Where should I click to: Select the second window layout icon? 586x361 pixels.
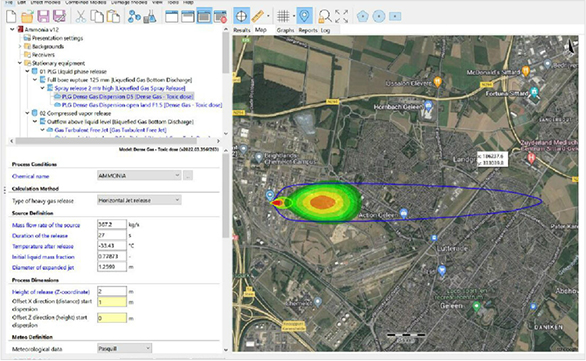coord(188,16)
